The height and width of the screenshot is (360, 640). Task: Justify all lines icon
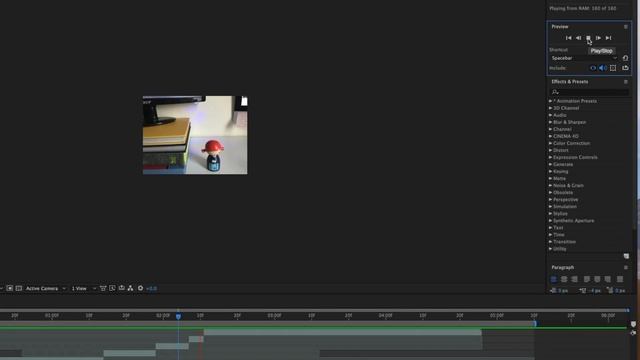point(620,279)
